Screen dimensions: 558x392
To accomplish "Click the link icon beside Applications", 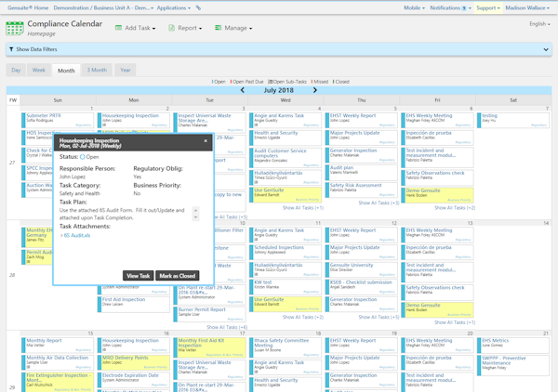I will [x=198, y=7].
